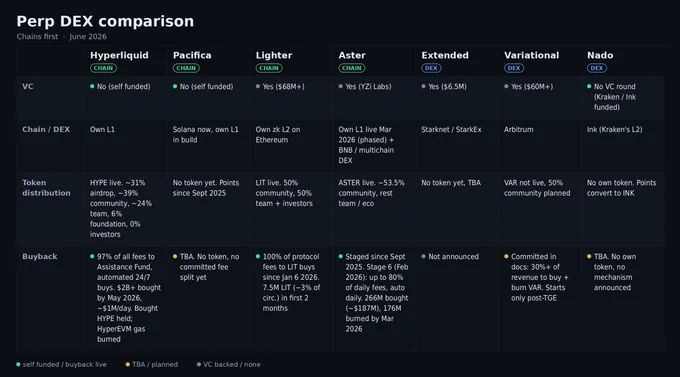
Task: Click the Token distribution row label
Action: coord(46,188)
